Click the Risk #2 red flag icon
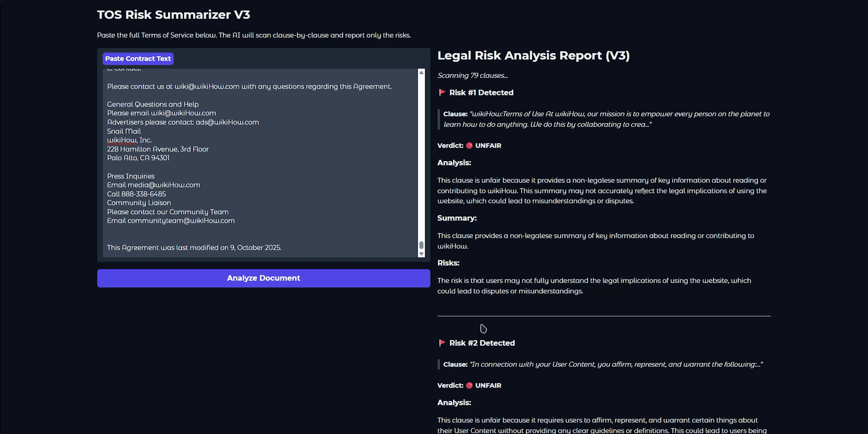Screen dimensions: 868x434 click(442, 343)
